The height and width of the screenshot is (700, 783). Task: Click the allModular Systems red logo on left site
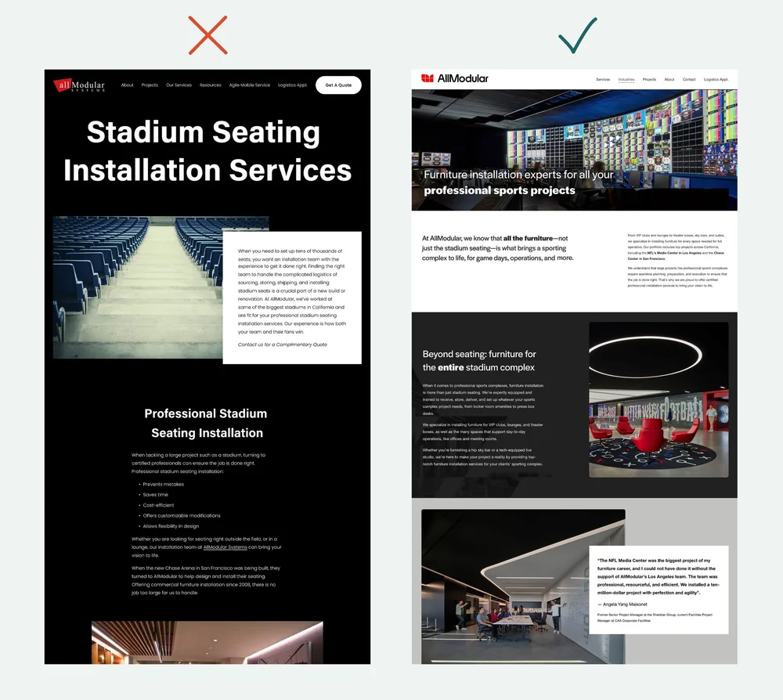tap(79, 85)
